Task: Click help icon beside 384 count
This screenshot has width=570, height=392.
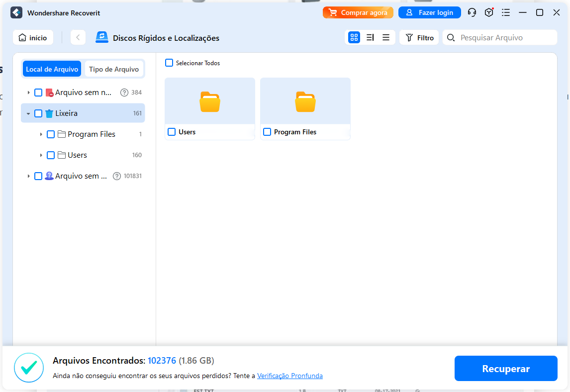Action: pos(124,93)
